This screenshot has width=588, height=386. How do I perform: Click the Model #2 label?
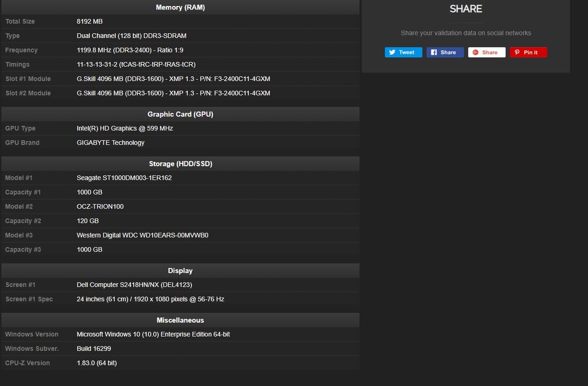19,206
